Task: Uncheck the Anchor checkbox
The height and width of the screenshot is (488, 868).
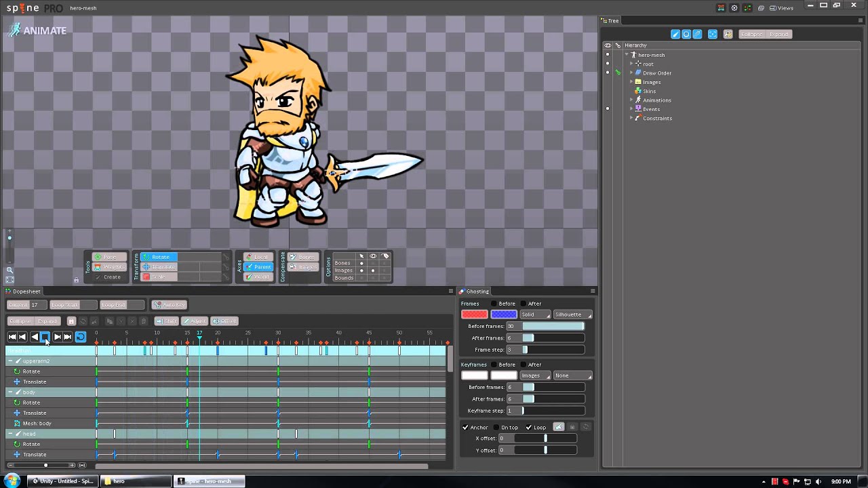Action: click(465, 428)
